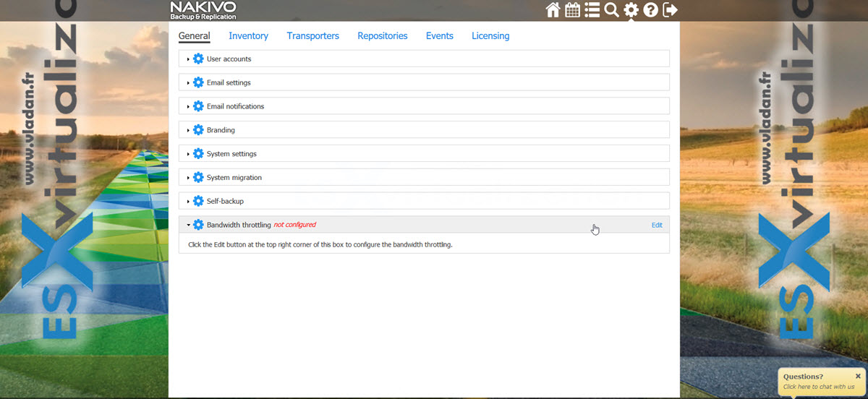Open the activities list icon
This screenshot has width=868, height=399.
592,10
